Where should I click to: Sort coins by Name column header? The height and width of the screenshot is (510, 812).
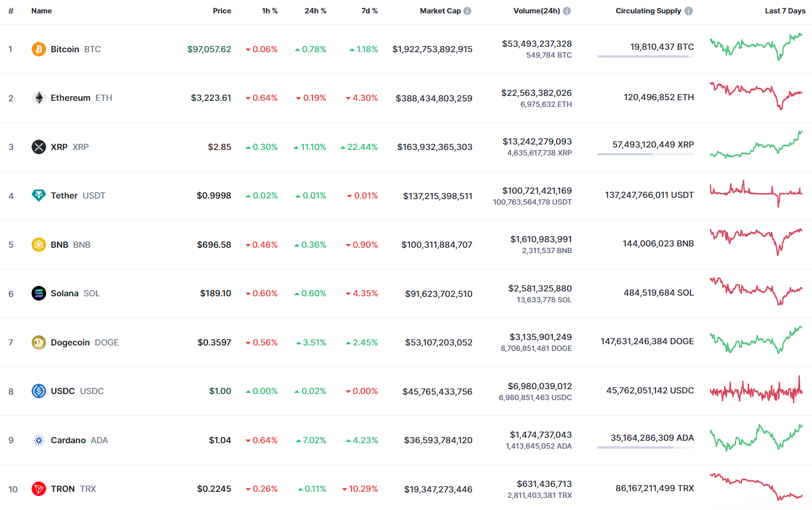41,11
